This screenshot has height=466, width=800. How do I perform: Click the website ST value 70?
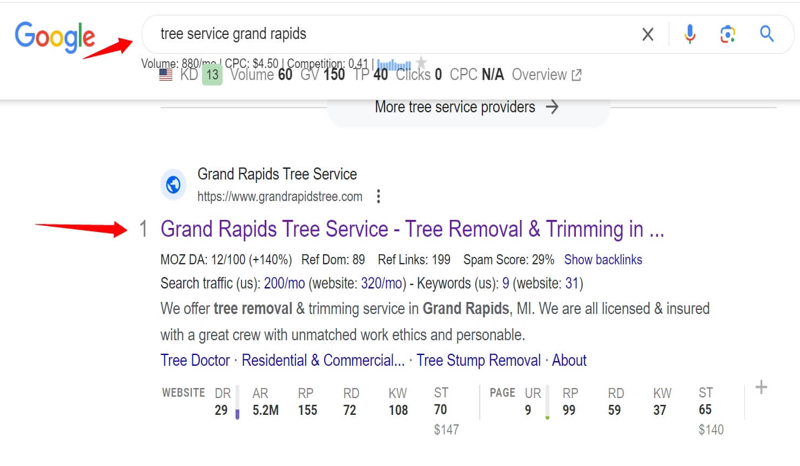click(x=440, y=410)
